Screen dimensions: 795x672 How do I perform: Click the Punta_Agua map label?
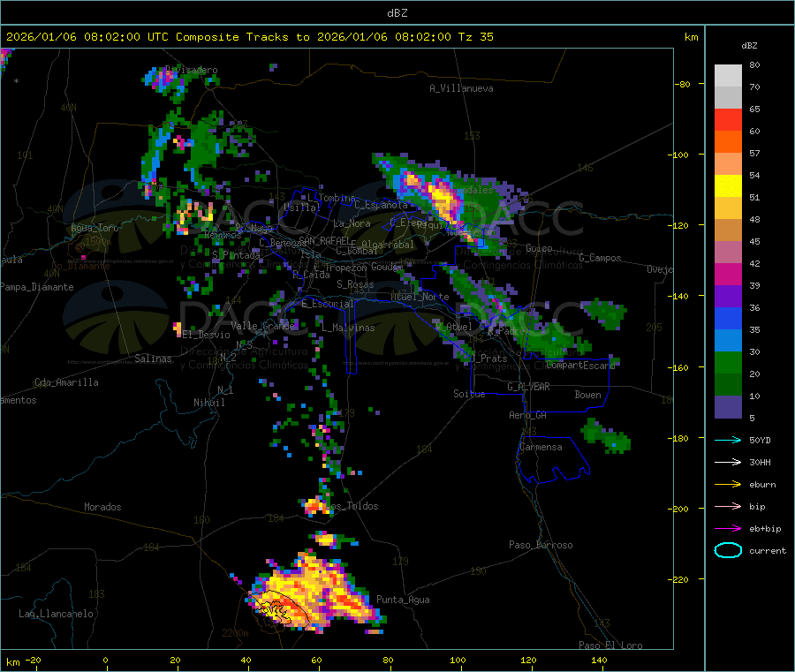(403, 600)
